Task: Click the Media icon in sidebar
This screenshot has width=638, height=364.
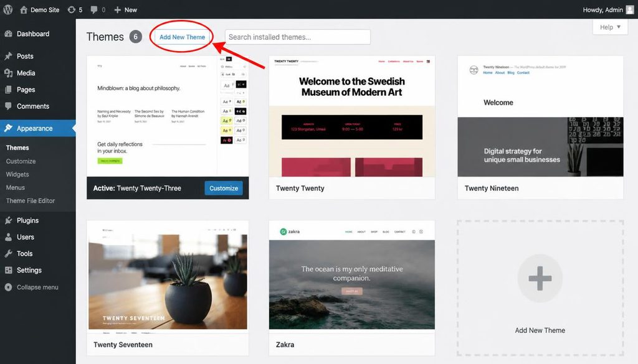Action: pos(9,73)
